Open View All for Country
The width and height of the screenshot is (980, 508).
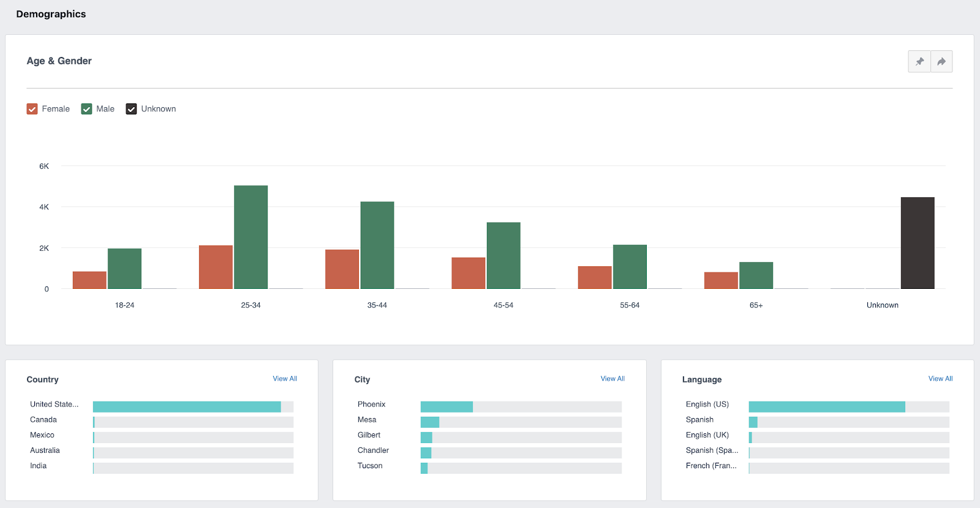[285, 379]
